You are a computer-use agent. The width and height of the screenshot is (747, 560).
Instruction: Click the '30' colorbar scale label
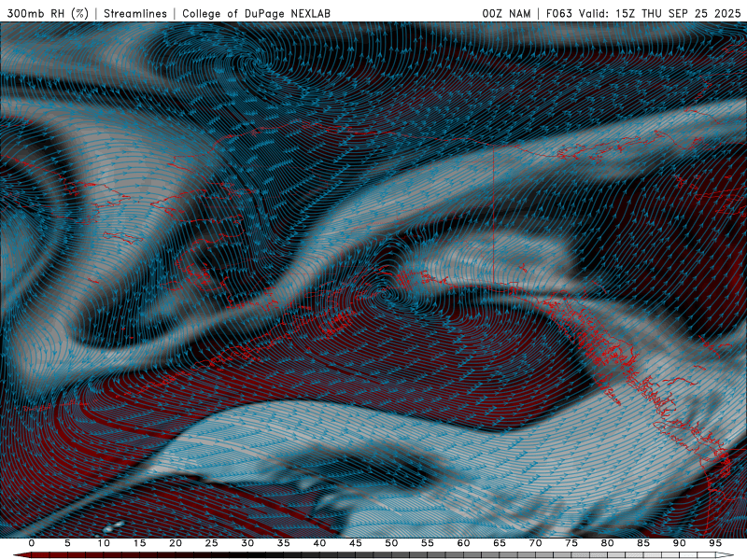pos(247,543)
